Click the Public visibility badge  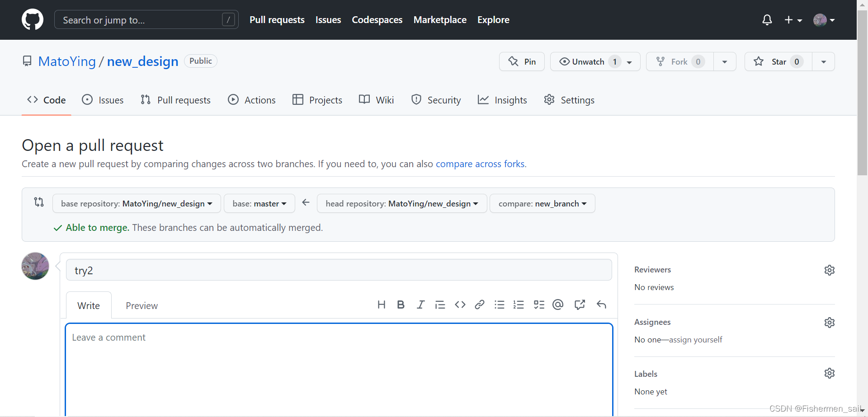[201, 61]
